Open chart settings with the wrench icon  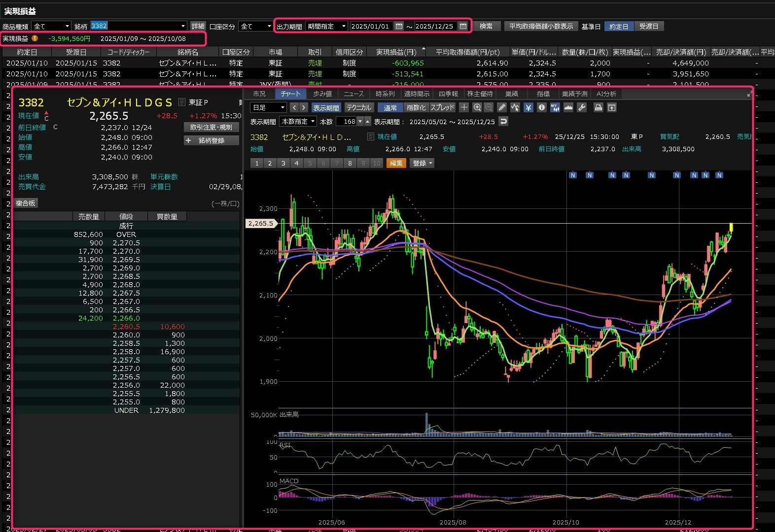(x=582, y=107)
